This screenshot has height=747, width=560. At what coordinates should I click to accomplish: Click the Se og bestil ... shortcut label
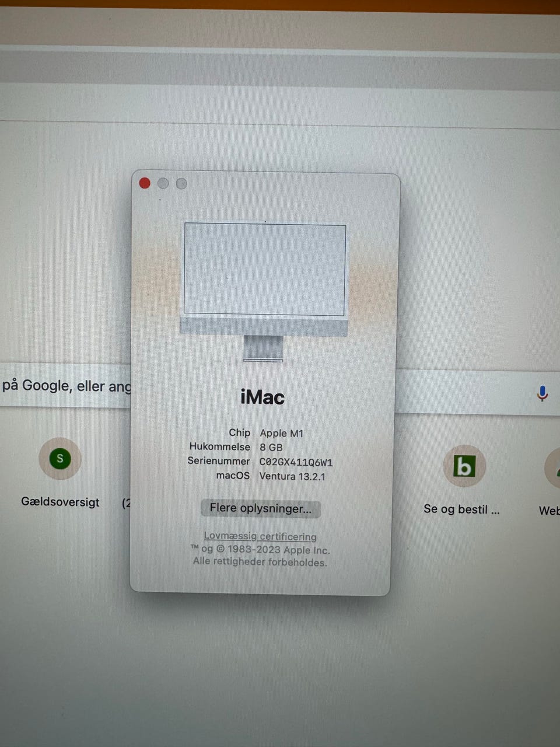(461, 509)
